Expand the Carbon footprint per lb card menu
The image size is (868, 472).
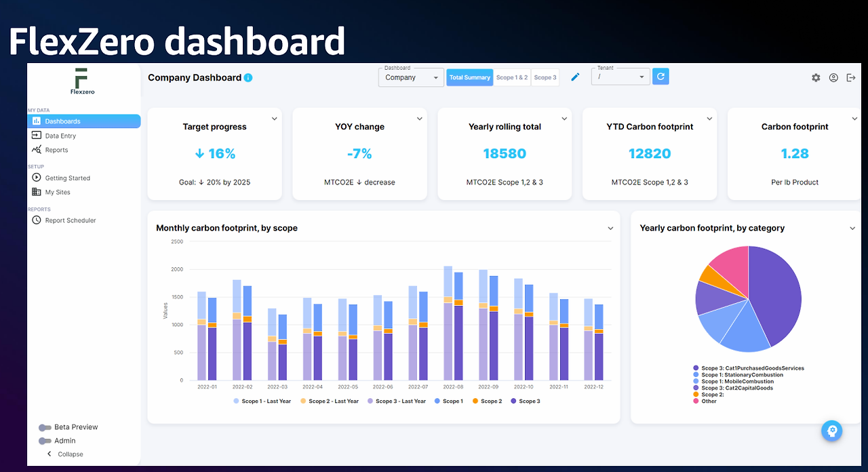click(x=854, y=119)
